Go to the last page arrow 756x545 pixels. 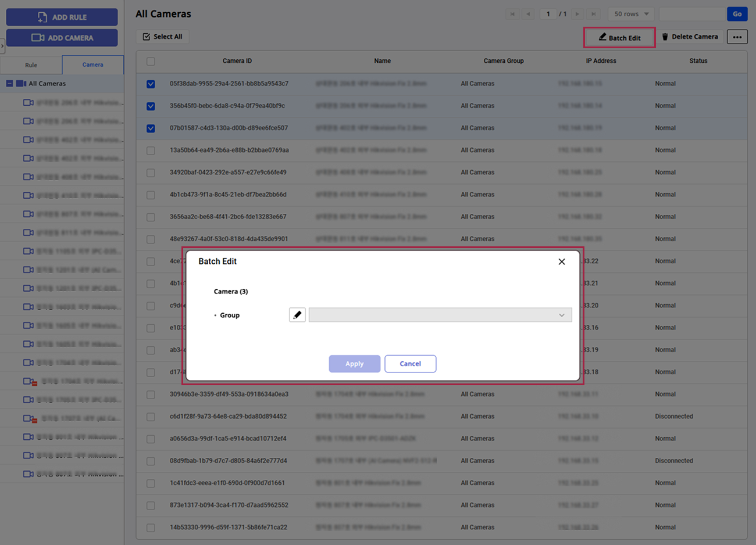tap(593, 14)
